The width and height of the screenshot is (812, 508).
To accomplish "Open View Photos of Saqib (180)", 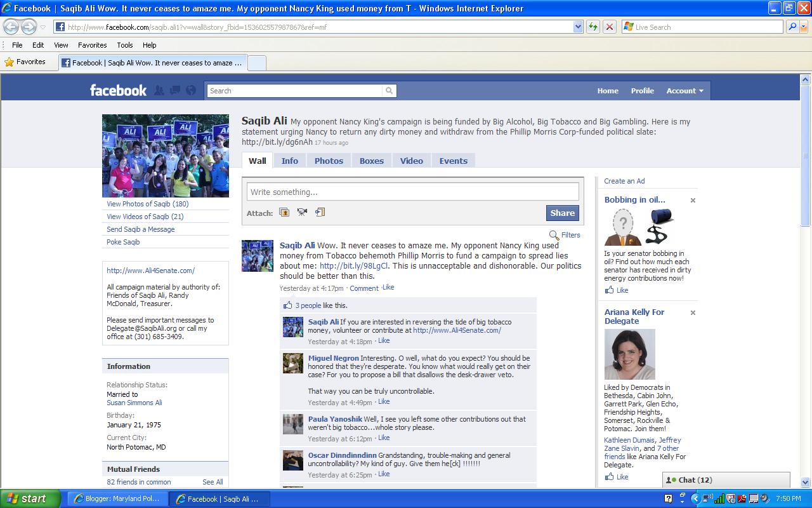I will tap(148, 204).
